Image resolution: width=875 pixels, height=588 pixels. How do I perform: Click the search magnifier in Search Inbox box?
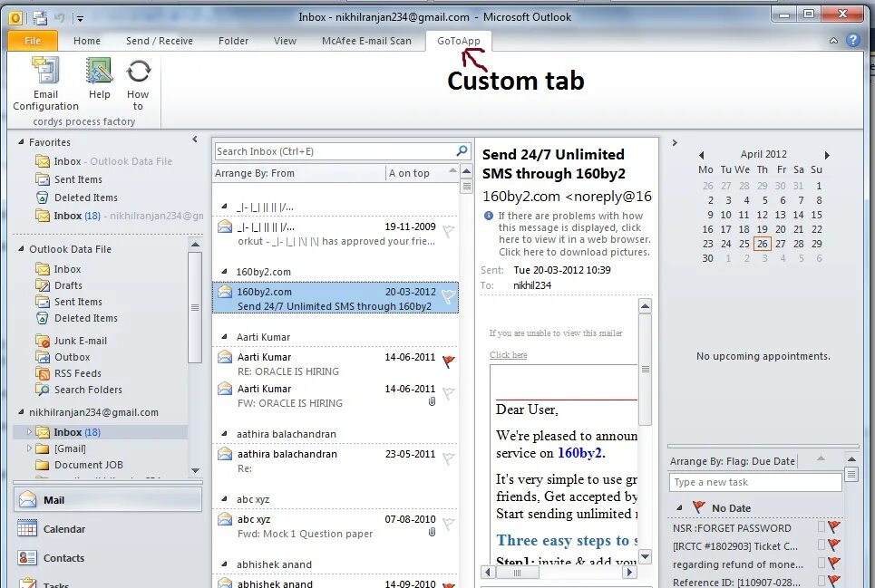pos(461,151)
